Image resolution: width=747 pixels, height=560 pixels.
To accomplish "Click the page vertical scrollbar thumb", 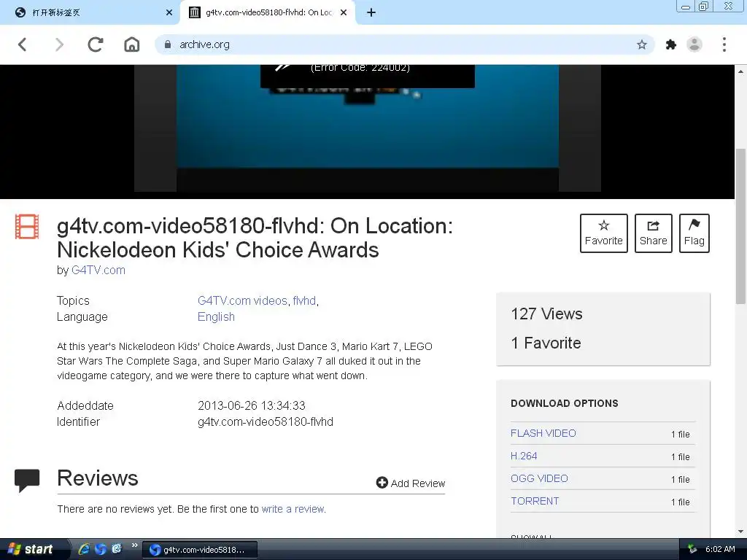I will [740, 226].
